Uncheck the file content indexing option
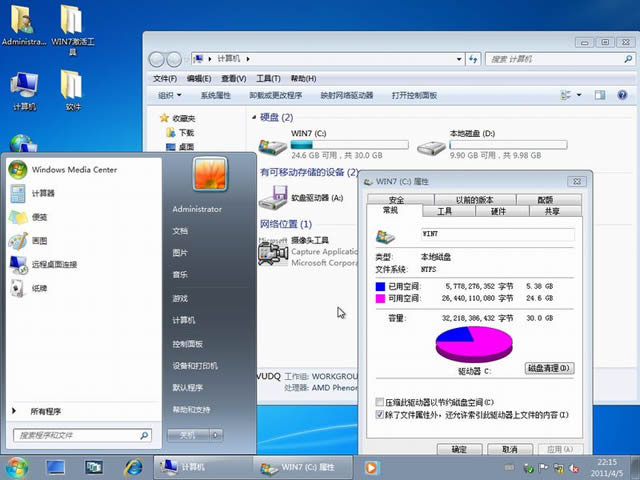 [x=379, y=414]
